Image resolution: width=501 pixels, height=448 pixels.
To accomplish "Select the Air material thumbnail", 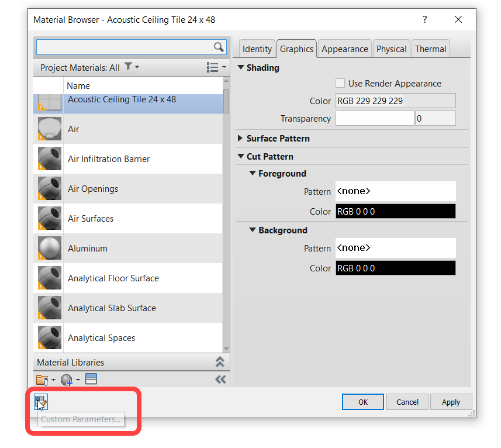I will (x=50, y=129).
